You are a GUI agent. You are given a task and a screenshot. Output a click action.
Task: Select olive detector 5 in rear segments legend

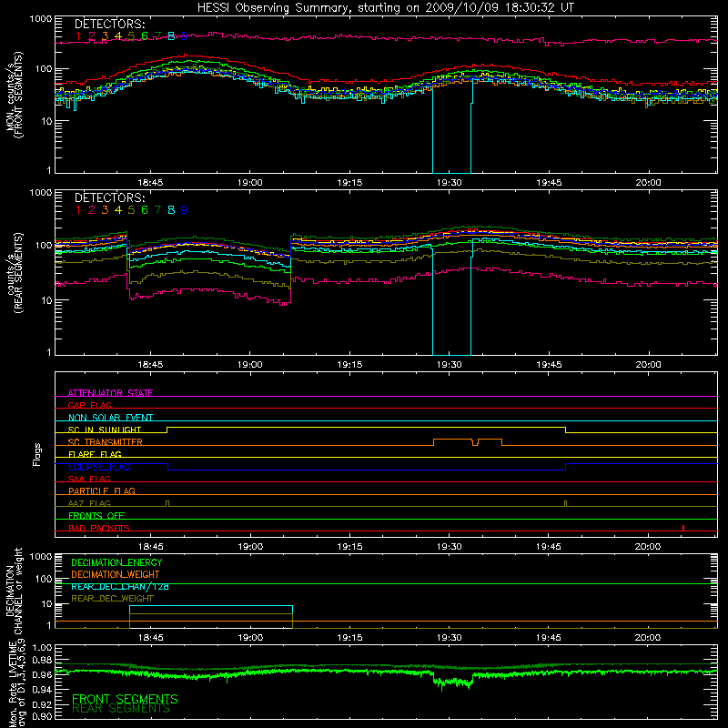(x=131, y=210)
